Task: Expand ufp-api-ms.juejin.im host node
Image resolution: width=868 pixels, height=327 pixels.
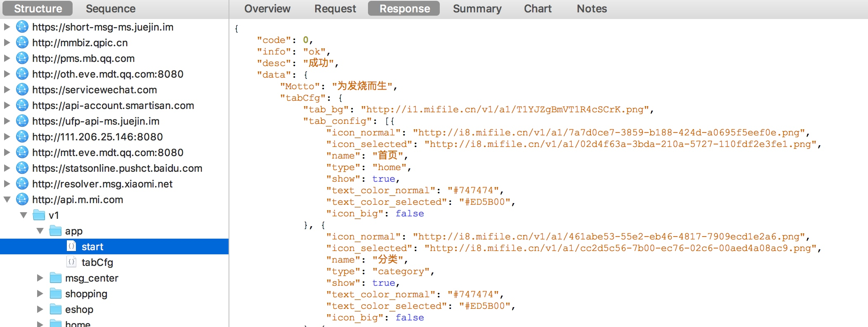Action: (x=7, y=121)
